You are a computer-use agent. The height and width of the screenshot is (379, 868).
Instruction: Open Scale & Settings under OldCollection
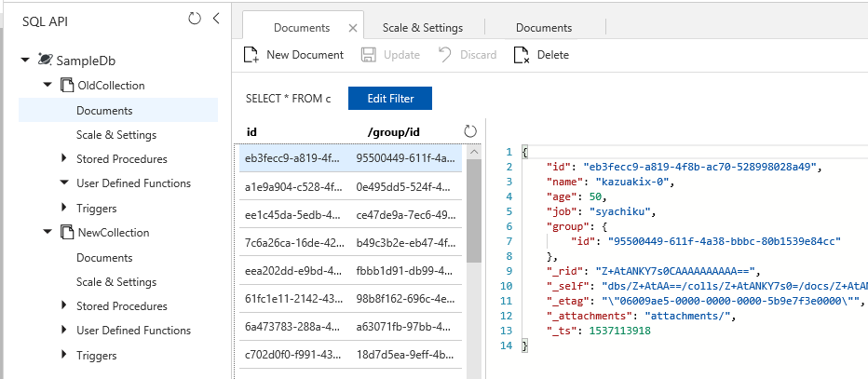[116, 134]
